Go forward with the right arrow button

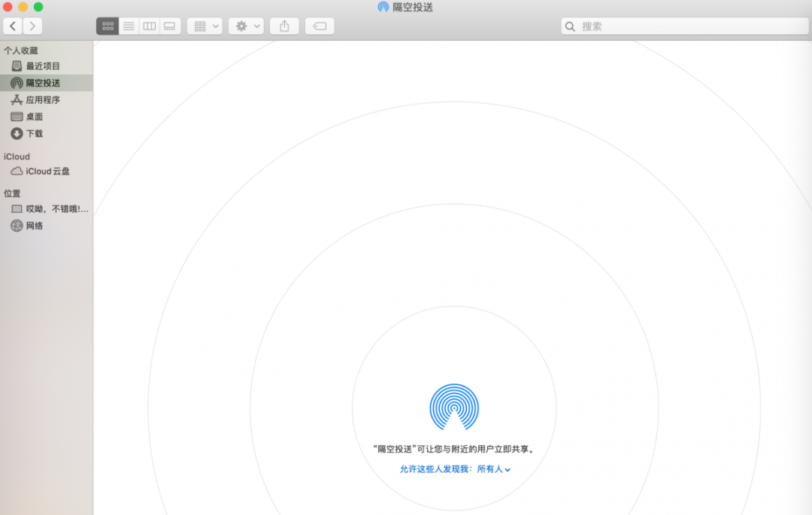click(32, 26)
